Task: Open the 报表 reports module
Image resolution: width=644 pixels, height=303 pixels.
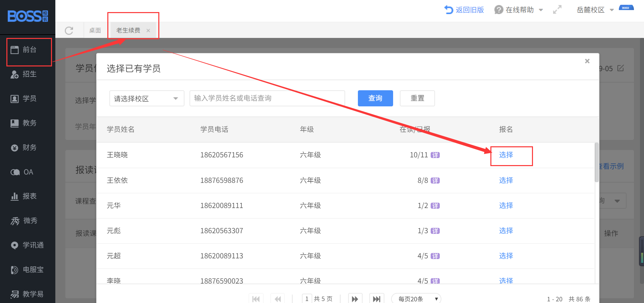Action: coord(24,196)
